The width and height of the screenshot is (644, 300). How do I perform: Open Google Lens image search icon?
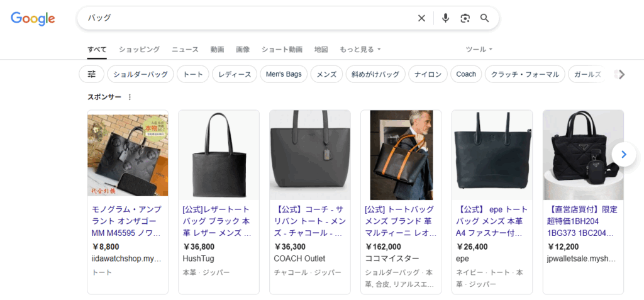pyautogui.click(x=465, y=18)
